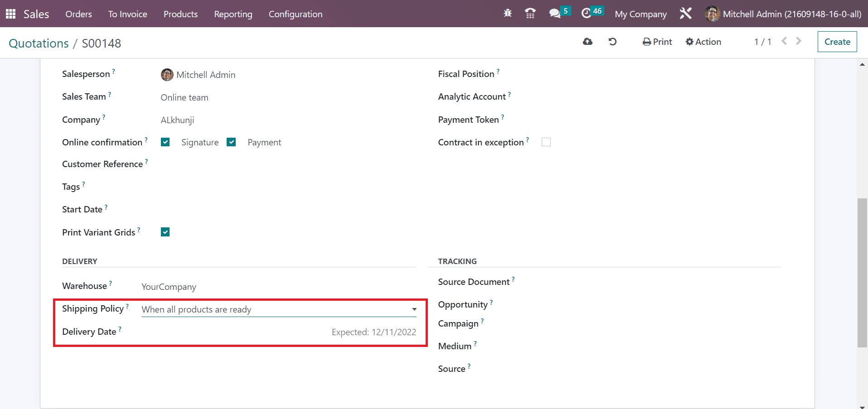Discard changes with the undo icon
The height and width of the screenshot is (409, 868).
pyautogui.click(x=612, y=42)
